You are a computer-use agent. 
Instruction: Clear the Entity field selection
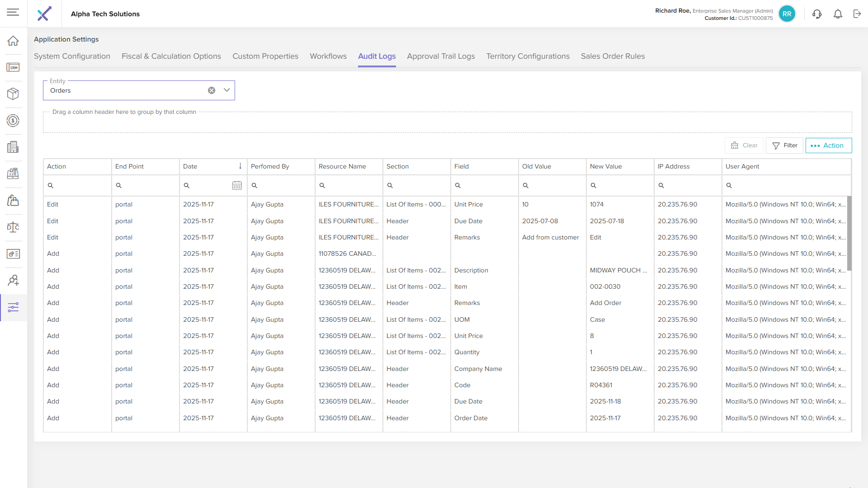click(212, 90)
